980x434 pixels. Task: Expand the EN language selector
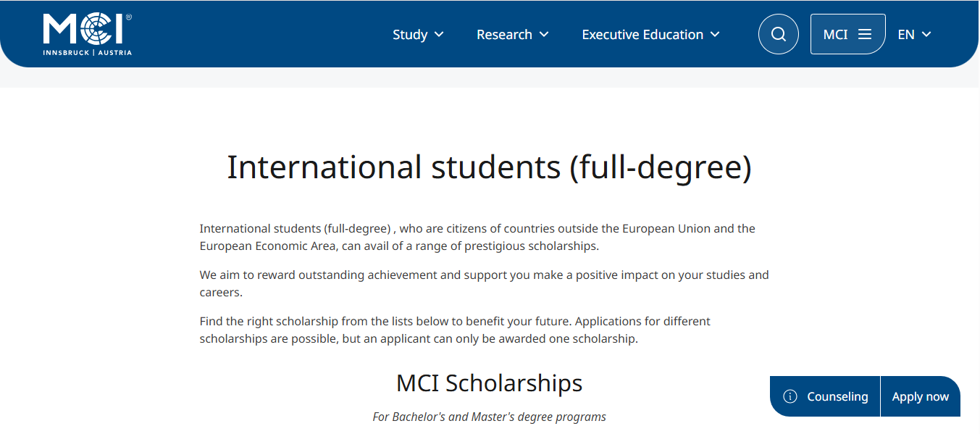pos(914,33)
